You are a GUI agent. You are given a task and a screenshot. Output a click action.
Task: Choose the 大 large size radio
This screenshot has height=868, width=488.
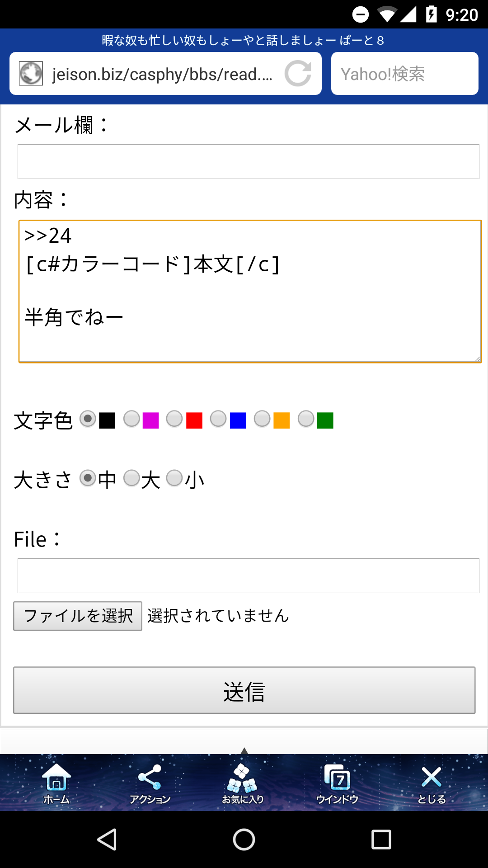tap(131, 478)
